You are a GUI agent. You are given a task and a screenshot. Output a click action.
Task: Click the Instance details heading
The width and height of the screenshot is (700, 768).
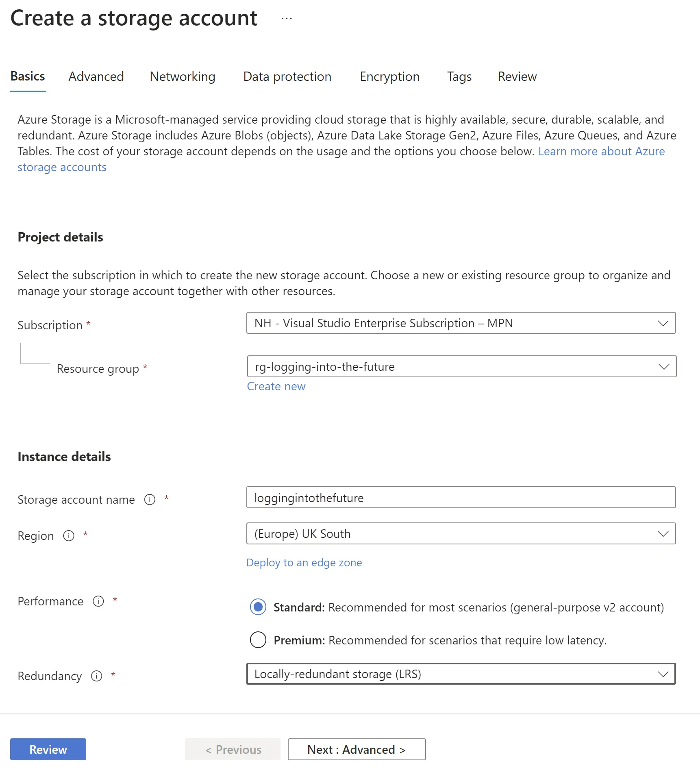pyautogui.click(x=64, y=457)
